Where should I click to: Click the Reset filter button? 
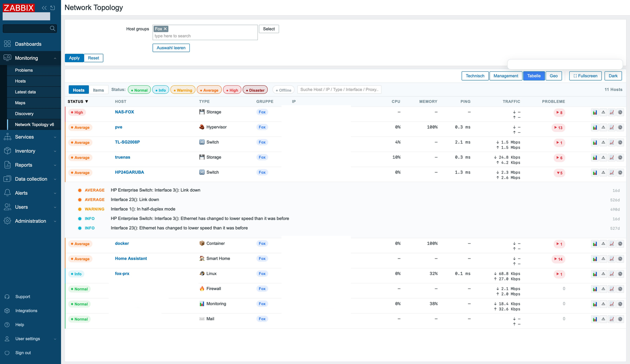94,58
